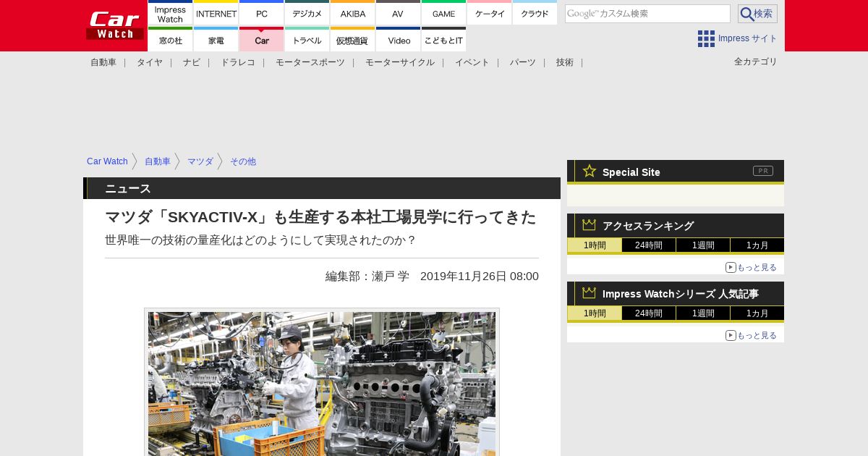The width and height of the screenshot is (868, 456).
Task: Open the モータースポーツ category menu
Action: click(x=310, y=62)
